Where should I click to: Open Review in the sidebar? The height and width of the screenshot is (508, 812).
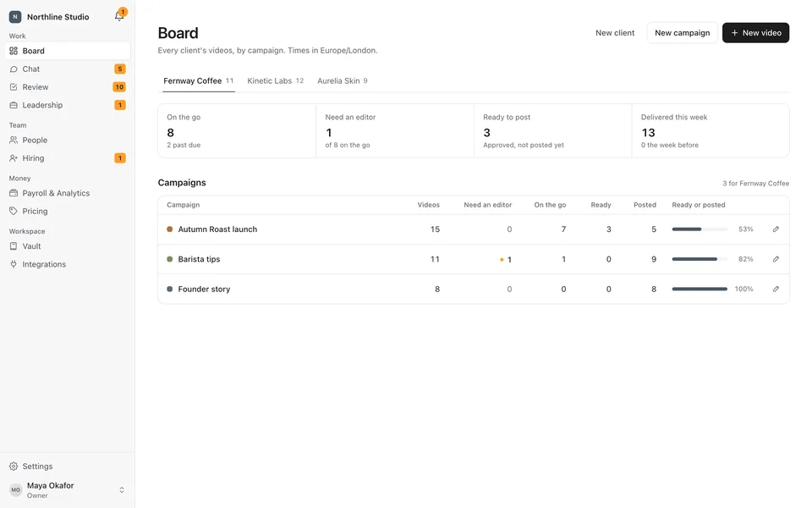tap(68, 87)
